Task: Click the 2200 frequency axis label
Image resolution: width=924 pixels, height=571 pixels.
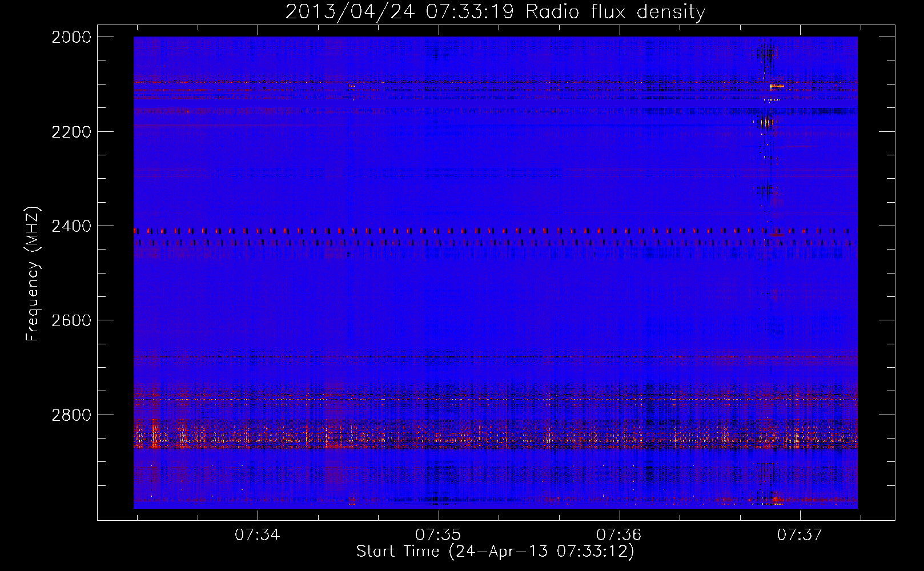Action: coord(71,132)
